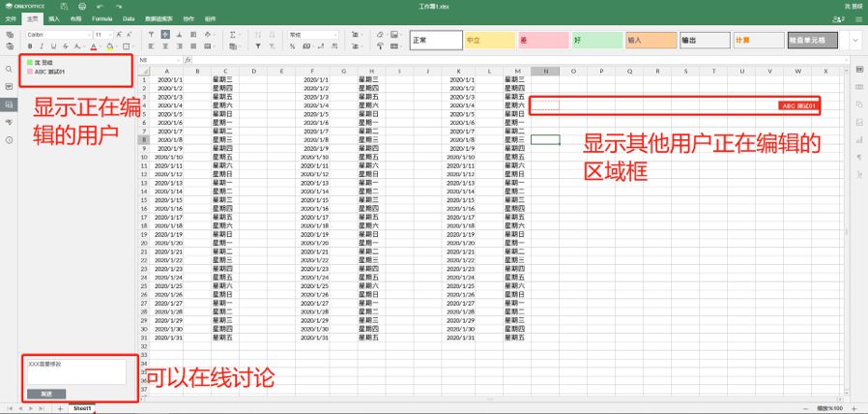Select the Sheet1 worksheet tab
The width and height of the screenshot is (868, 414).
point(83,408)
